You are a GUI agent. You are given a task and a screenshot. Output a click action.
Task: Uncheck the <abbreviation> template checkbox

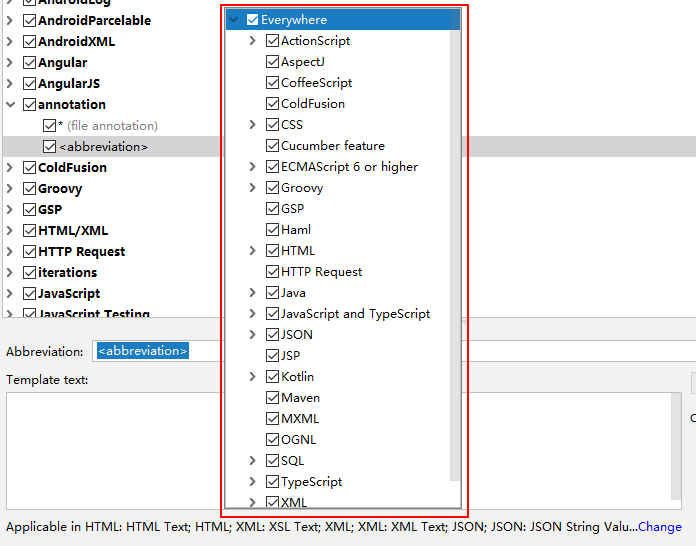click(x=49, y=146)
